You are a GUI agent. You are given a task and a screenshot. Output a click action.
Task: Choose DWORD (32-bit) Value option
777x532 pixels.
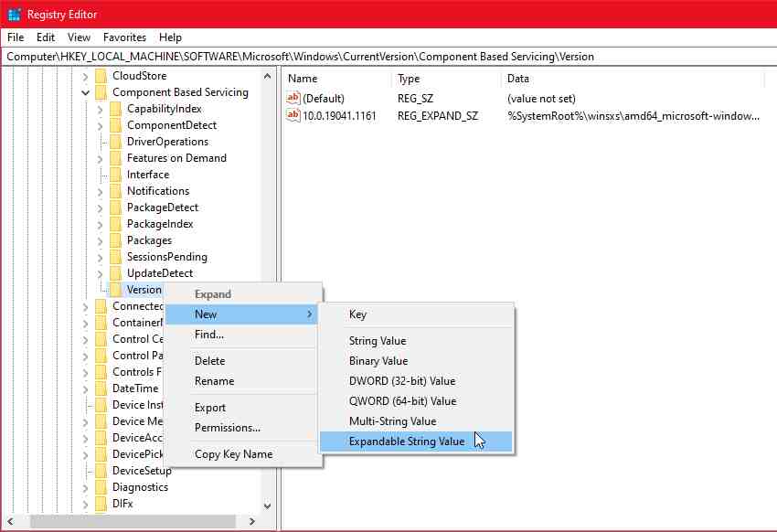point(416,381)
